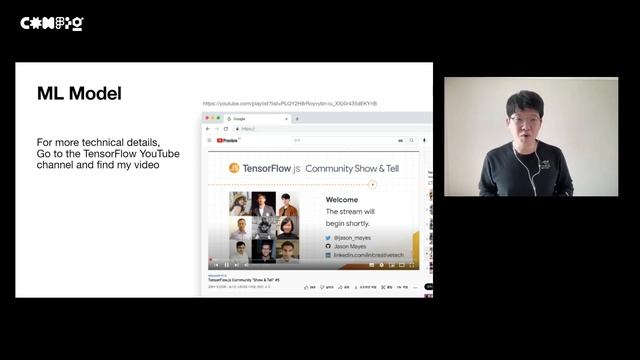Click the browser forward arrow
This screenshot has width=640, height=360.
217,129
